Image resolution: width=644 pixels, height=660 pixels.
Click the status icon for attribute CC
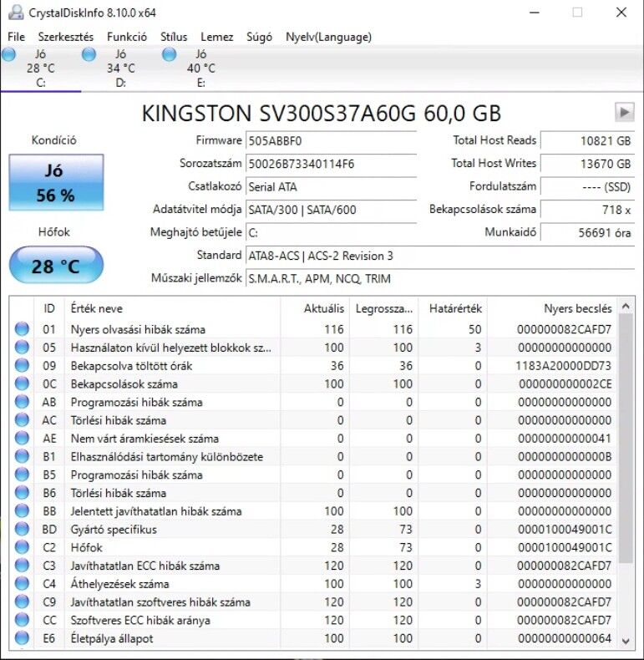22,620
